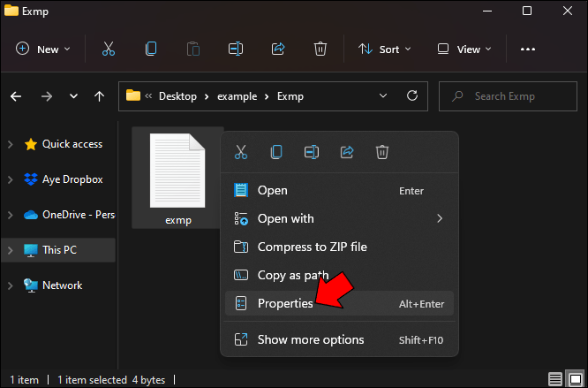The width and height of the screenshot is (588, 388).
Task: Choose Compress to ZIP file
Action: (311, 247)
